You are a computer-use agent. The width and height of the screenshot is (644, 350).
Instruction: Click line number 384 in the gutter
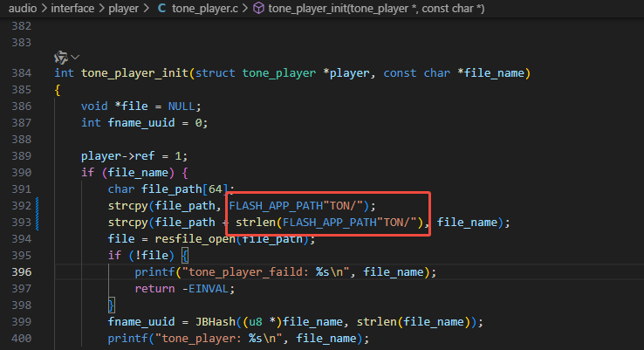(x=21, y=73)
